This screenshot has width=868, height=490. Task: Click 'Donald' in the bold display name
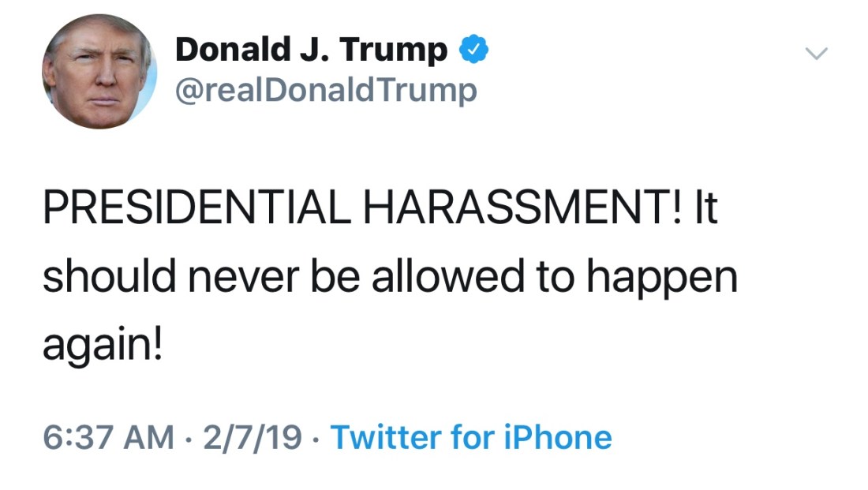click(x=229, y=50)
